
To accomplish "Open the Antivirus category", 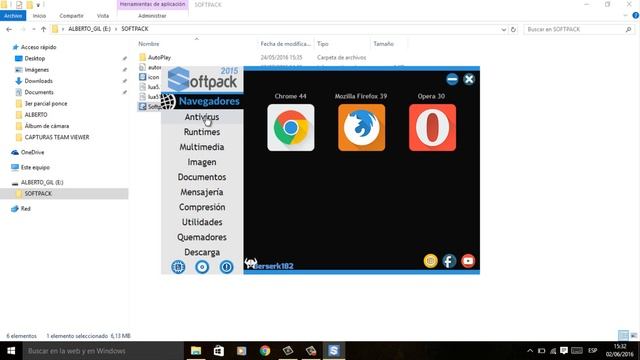I will (202, 117).
